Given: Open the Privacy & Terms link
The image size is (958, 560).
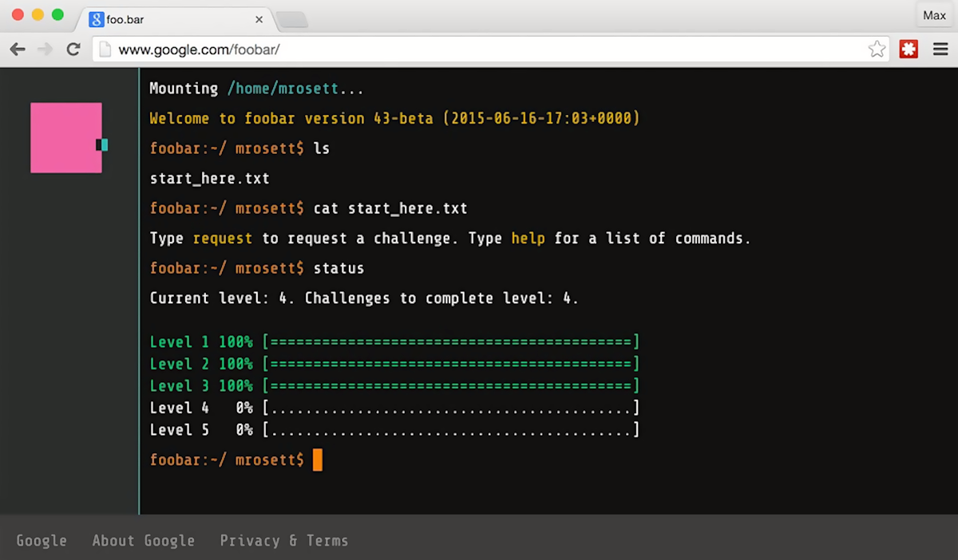Looking at the screenshot, I should point(284,540).
